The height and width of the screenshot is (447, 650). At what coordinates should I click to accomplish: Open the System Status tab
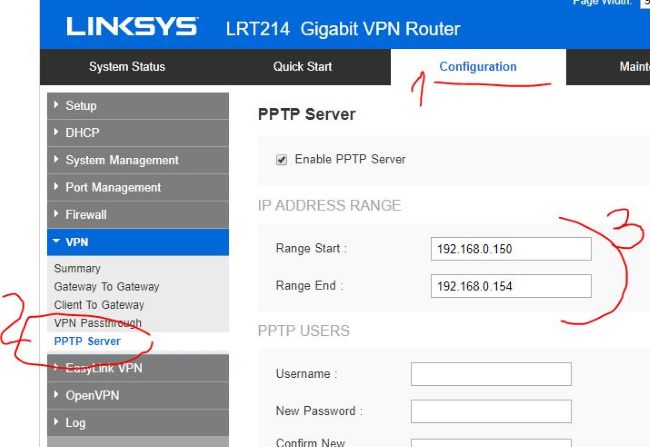(x=127, y=67)
